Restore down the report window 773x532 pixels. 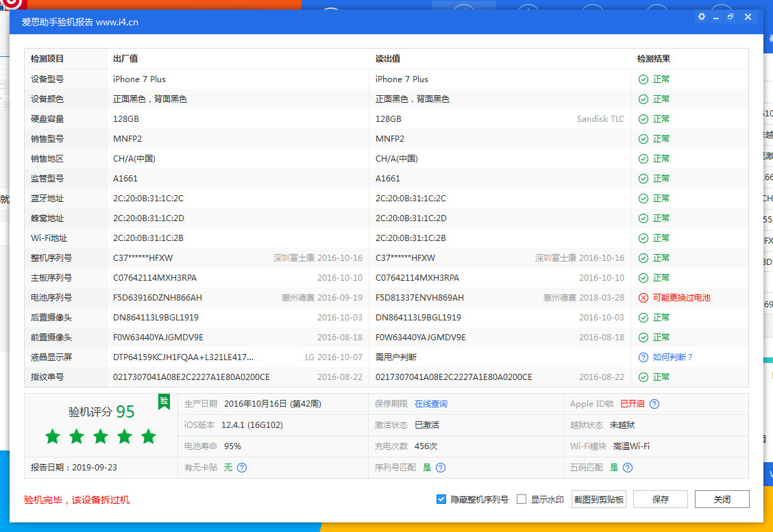731,17
